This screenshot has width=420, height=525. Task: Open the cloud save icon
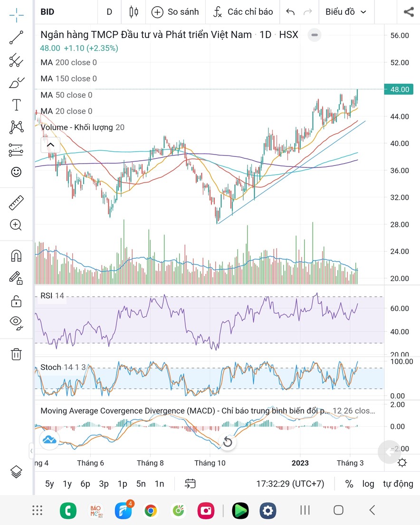point(49,439)
